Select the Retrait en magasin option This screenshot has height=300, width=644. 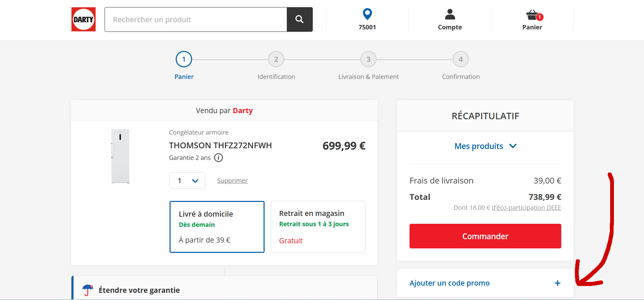pos(318,227)
